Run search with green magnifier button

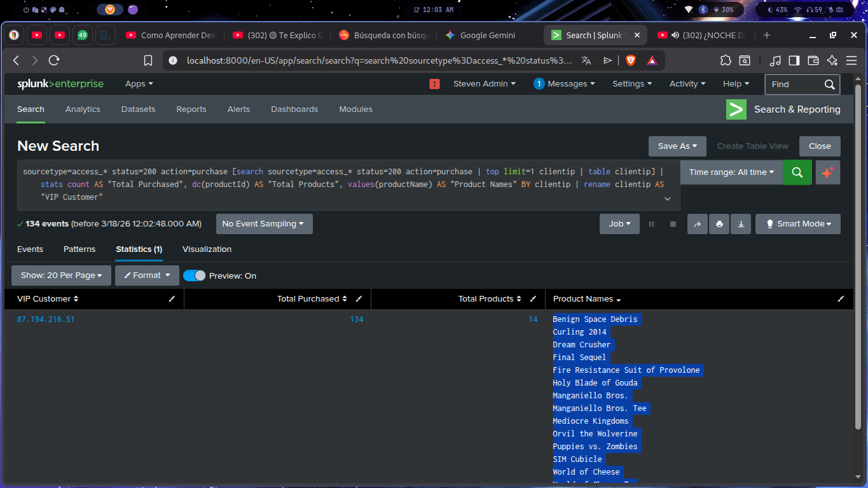pos(797,172)
